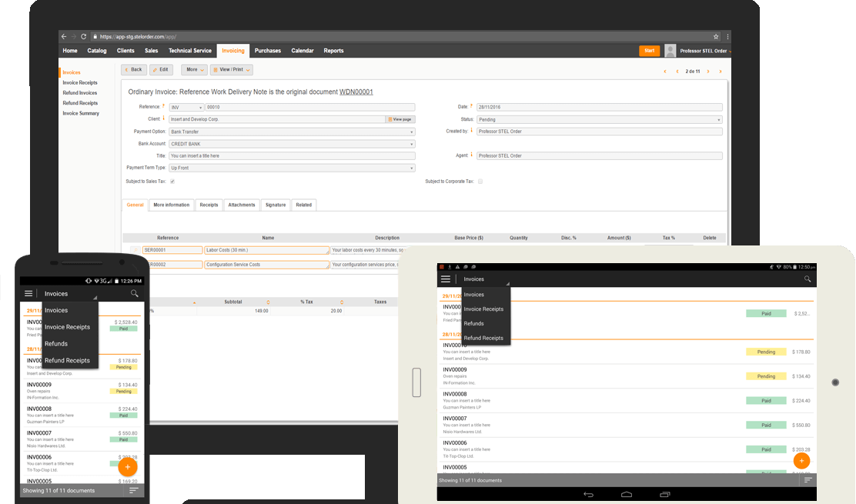Click info icon next to Client
The height and width of the screenshot is (504, 856).
(x=164, y=118)
